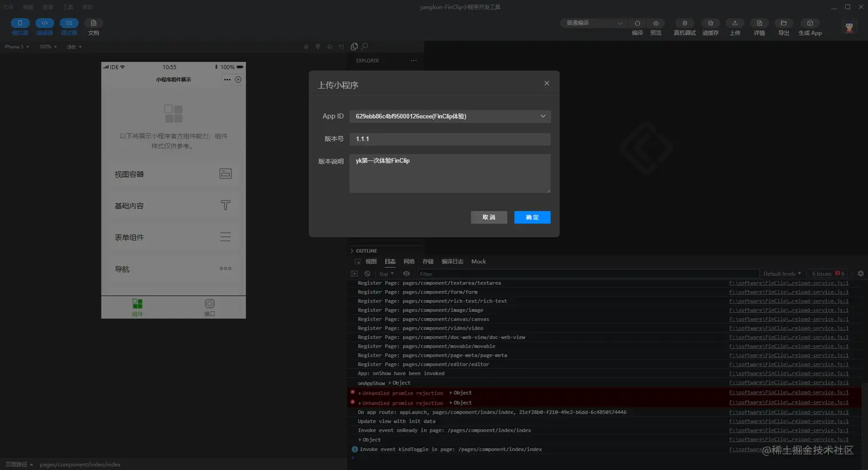The width and height of the screenshot is (868, 470).
Task: Click the 编译 compile refresh icon
Action: click(637, 24)
